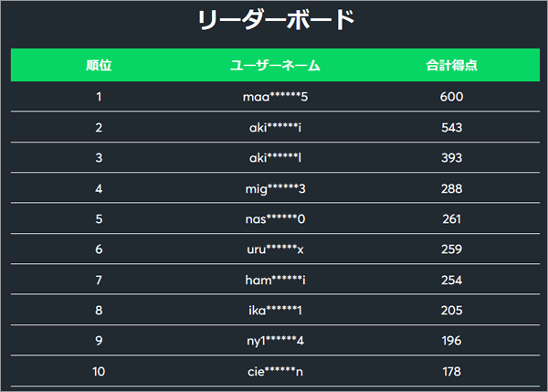Select username aki******i in rank 2

point(275,127)
